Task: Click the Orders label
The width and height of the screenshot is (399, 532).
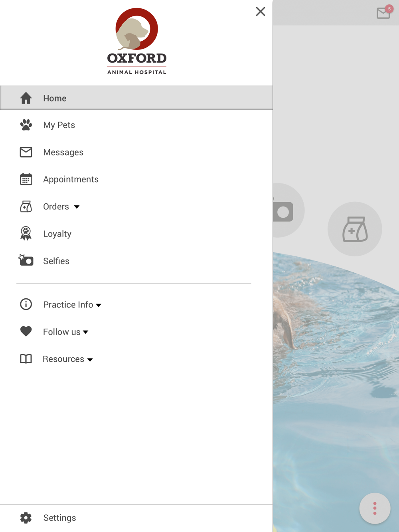Action: 56,207
